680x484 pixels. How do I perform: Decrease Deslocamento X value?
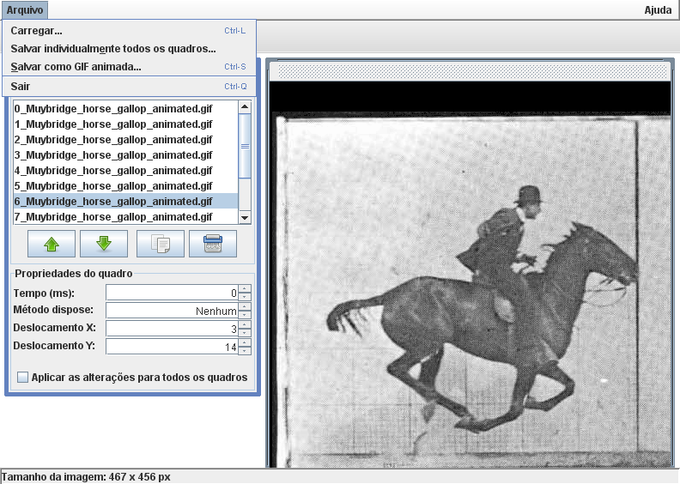245,333
